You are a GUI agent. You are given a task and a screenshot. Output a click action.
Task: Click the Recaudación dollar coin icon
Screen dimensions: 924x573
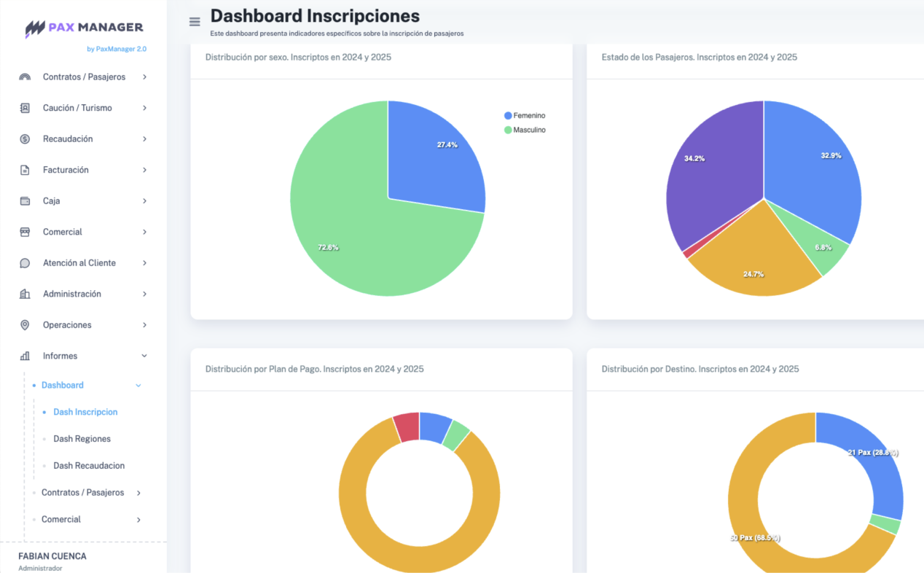click(x=25, y=139)
